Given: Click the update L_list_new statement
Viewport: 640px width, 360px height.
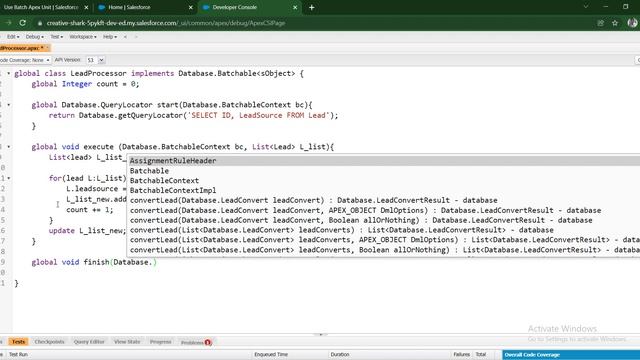Looking at the screenshot, I should coord(87,231).
